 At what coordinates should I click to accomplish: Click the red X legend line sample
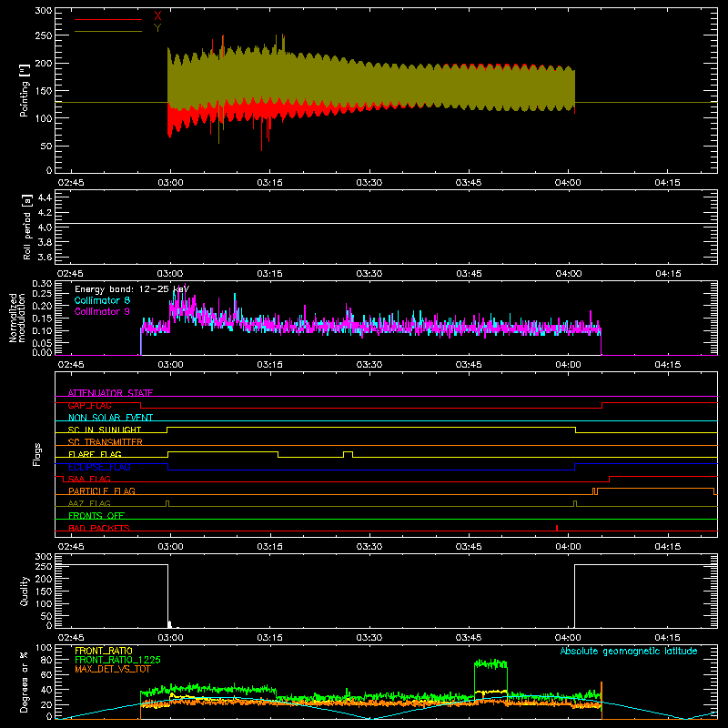point(108,19)
